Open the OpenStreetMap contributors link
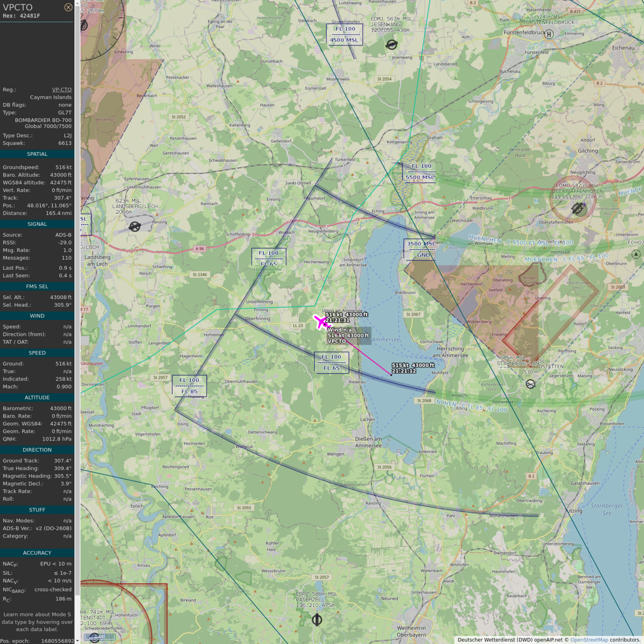 click(589, 640)
